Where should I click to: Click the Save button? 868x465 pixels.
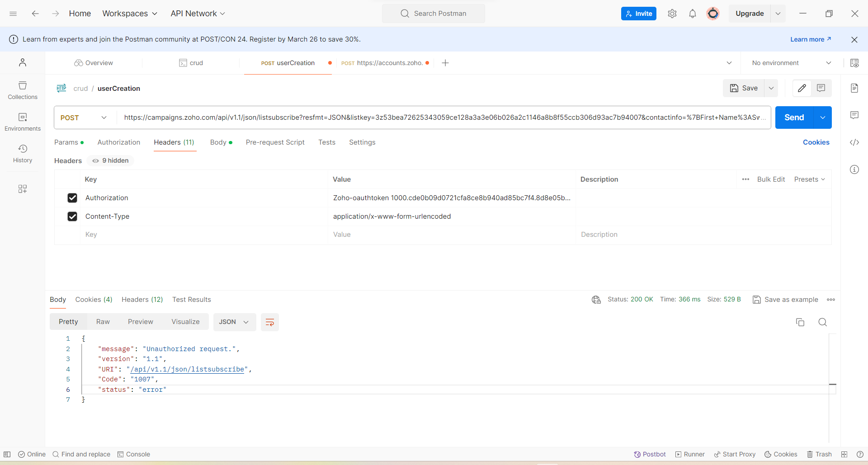click(744, 88)
